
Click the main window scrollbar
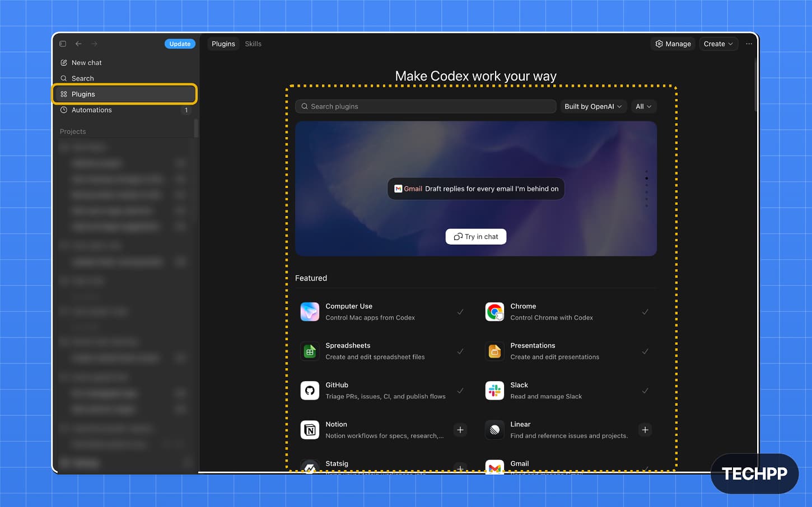pos(755,84)
